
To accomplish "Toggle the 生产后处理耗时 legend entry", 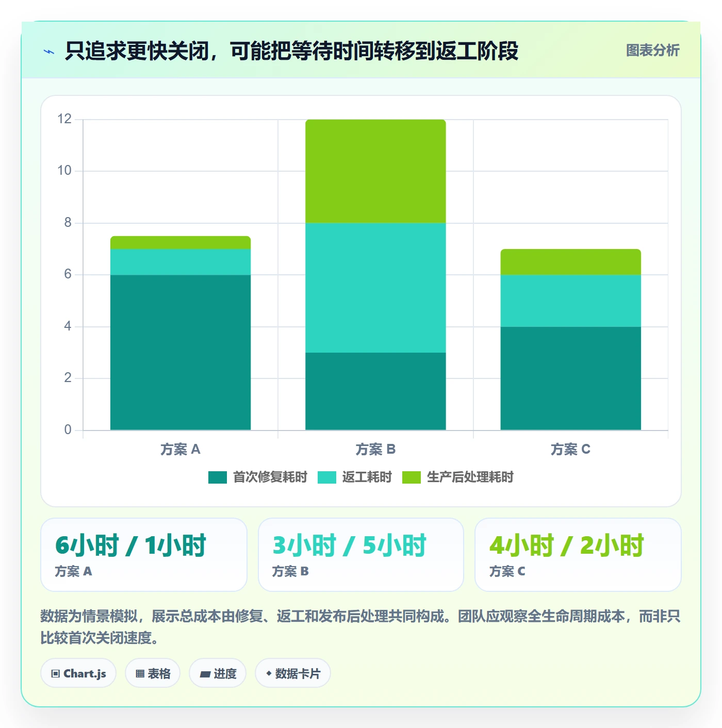I will coord(457,477).
